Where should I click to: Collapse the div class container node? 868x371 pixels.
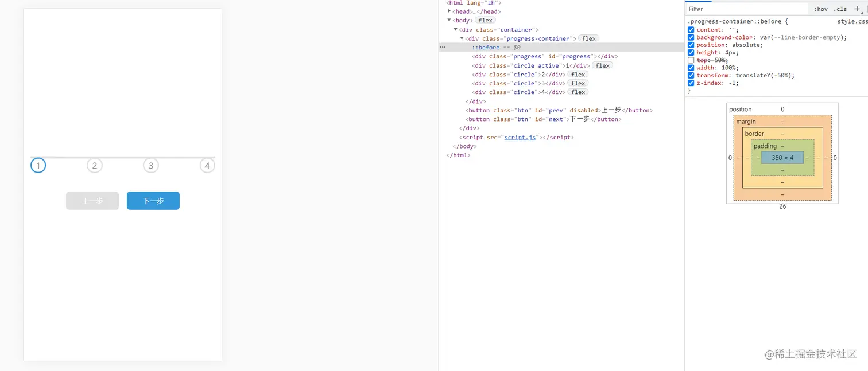456,29
